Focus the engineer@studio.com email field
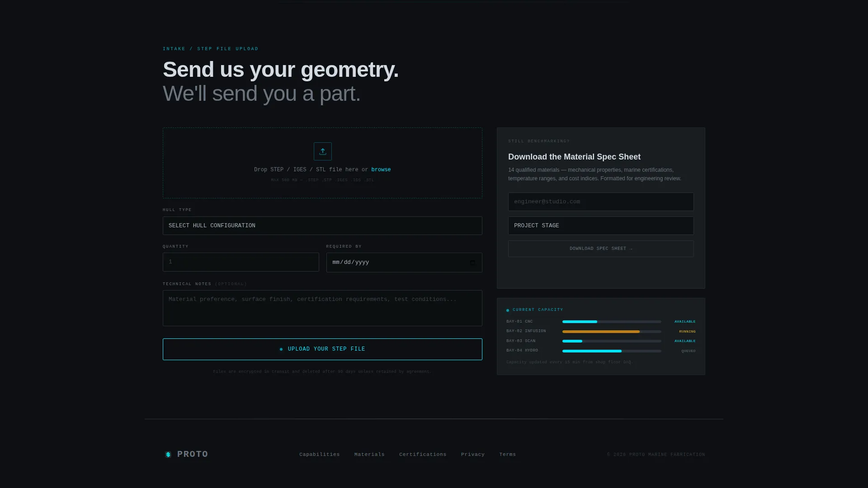The width and height of the screenshot is (868, 488). 601,202
